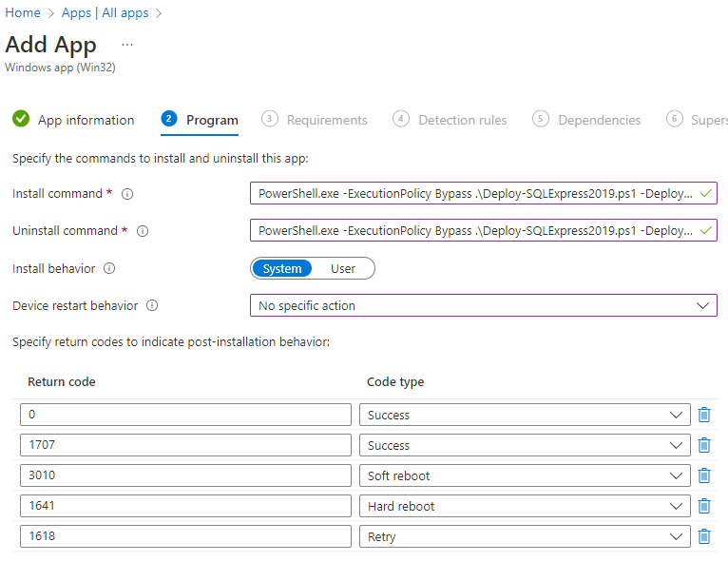The width and height of the screenshot is (728, 562).
Task: Delete the 1707 return code row
Action: [704, 445]
